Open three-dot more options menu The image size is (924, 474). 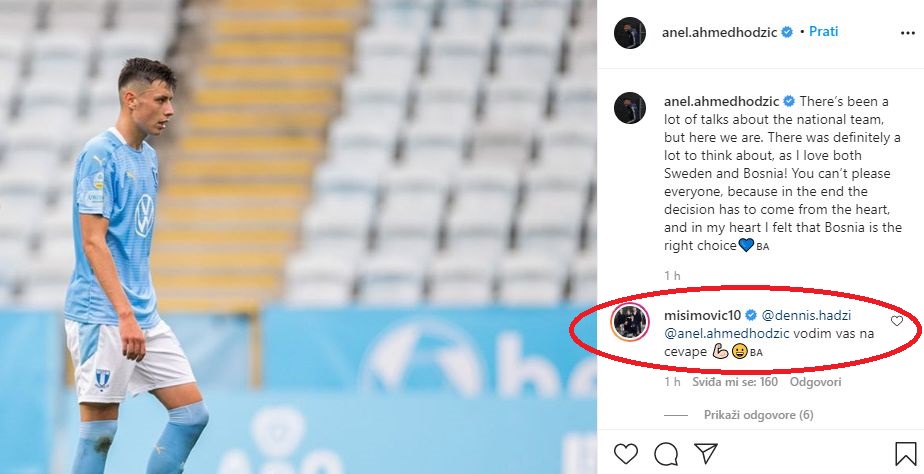pyautogui.click(x=908, y=33)
